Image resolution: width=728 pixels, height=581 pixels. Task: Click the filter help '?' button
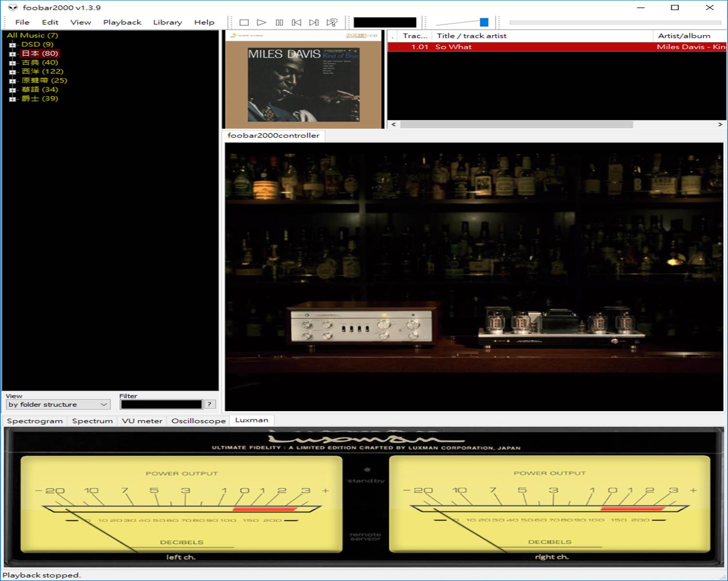209,404
